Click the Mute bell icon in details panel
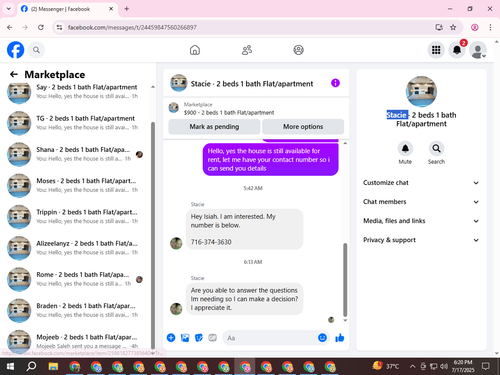This screenshot has width=500, height=375. (405, 148)
